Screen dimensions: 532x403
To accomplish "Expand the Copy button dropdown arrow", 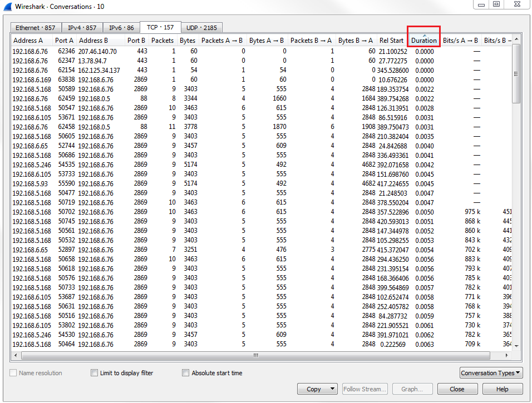I will click(333, 389).
